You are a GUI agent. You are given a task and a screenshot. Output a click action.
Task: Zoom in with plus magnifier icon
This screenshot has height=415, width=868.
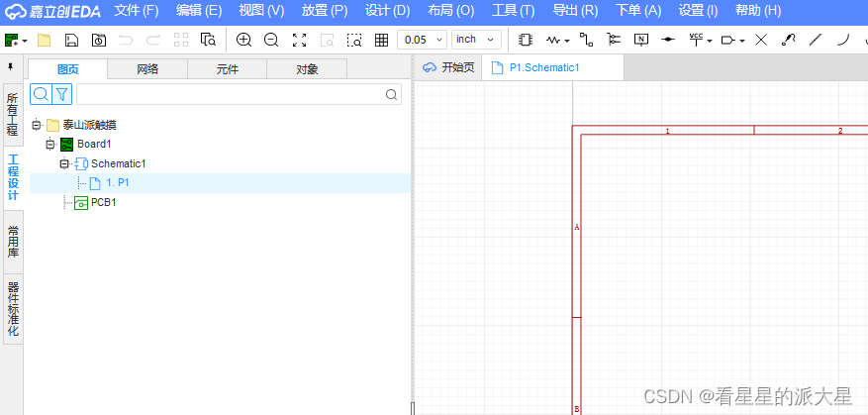click(243, 40)
